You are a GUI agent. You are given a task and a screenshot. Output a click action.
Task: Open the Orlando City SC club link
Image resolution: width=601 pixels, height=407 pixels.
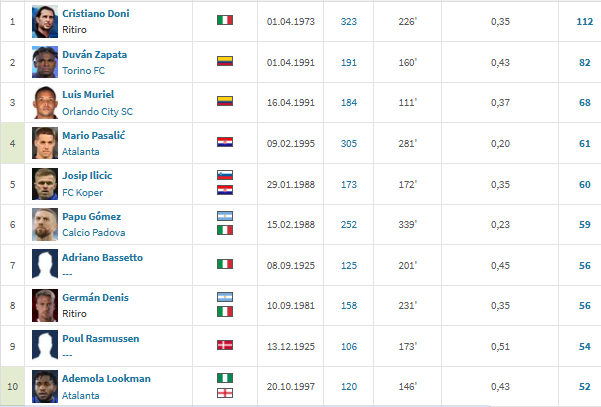(98, 111)
